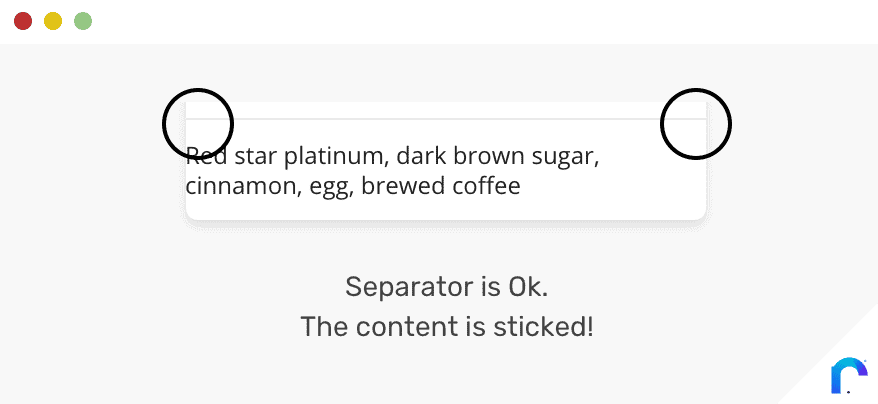The width and height of the screenshot is (878, 404).
Task: Click "The content is sticked!" caption
Action: (446, 327)
